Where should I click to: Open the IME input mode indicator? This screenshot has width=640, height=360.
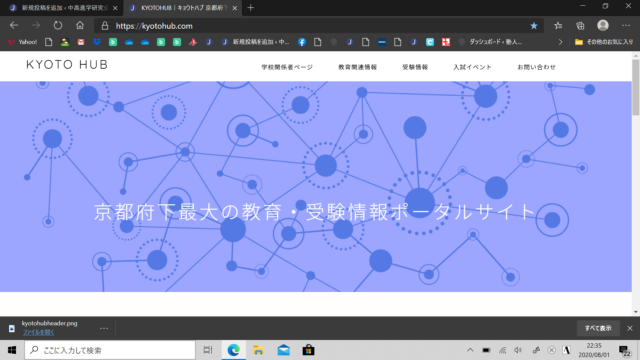coord(567,350)
